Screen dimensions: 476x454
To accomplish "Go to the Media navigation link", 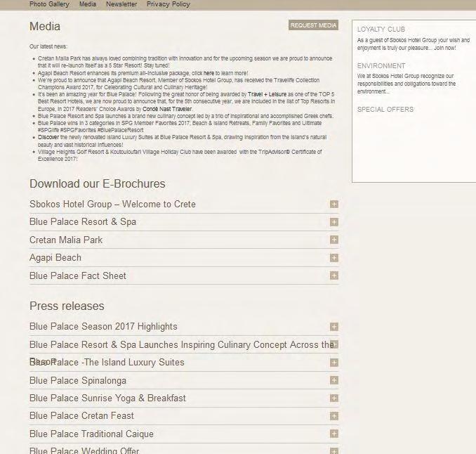I will click(88, 4).
